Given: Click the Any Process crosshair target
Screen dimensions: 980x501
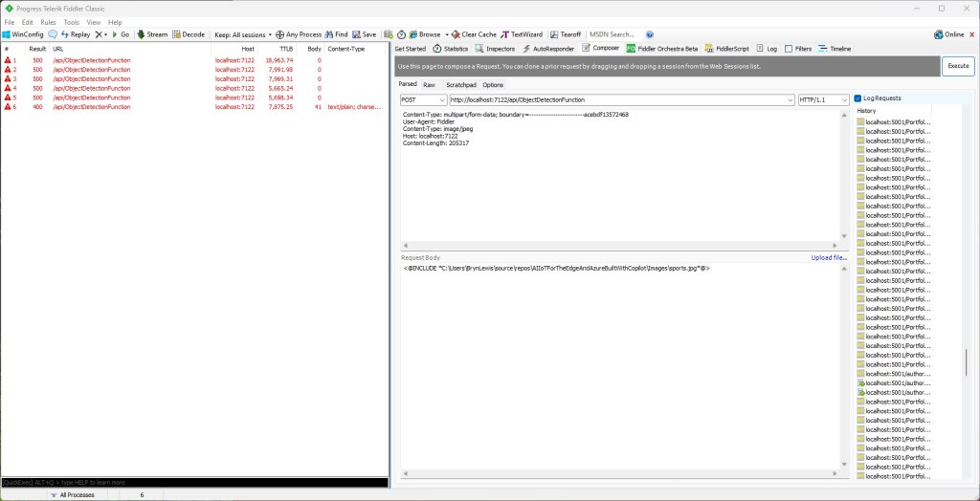Looking at the screenshot, I should click(x=299, y=34).
